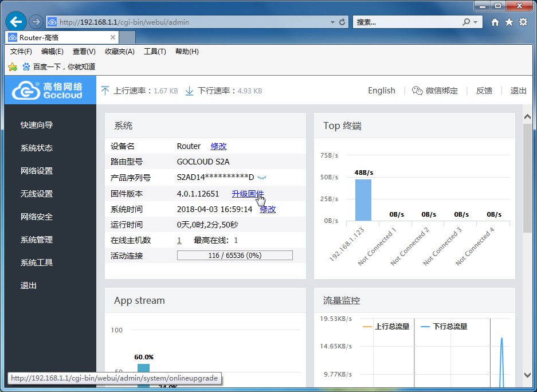This screenshot has width=537, height=392.
Task: Click the refresh icon in address bar
Action: (342, 22)
